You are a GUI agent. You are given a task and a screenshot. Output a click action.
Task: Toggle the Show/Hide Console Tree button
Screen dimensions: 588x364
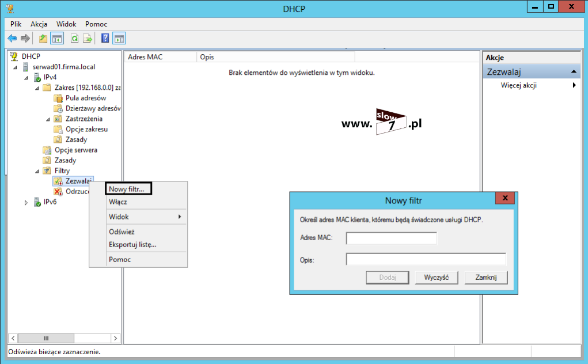tap(57, 39)
